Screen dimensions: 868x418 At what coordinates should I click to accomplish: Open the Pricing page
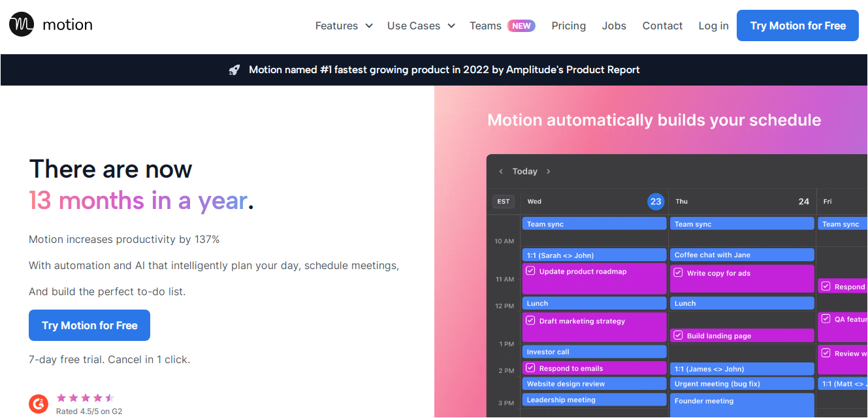pos(568,25)
